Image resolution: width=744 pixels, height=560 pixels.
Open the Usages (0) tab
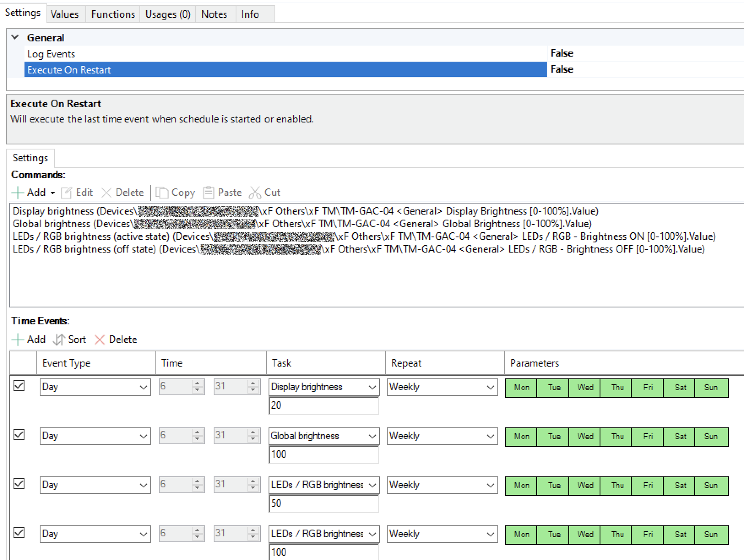coord(168,14)
